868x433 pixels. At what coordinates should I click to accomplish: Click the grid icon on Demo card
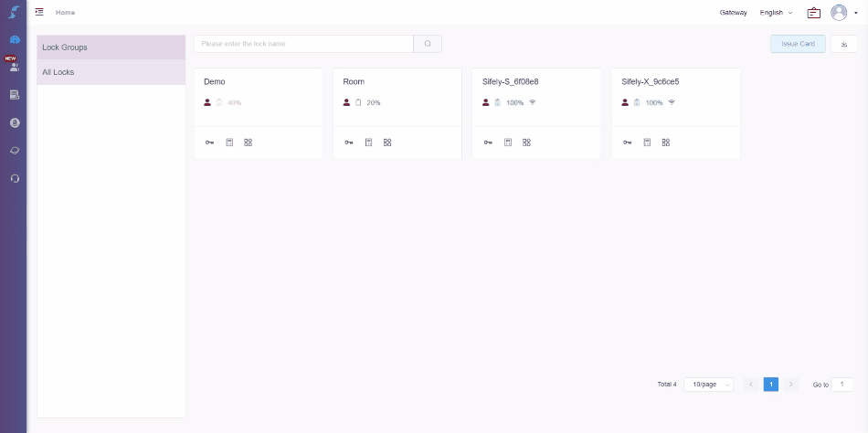[x=248, y=143]
